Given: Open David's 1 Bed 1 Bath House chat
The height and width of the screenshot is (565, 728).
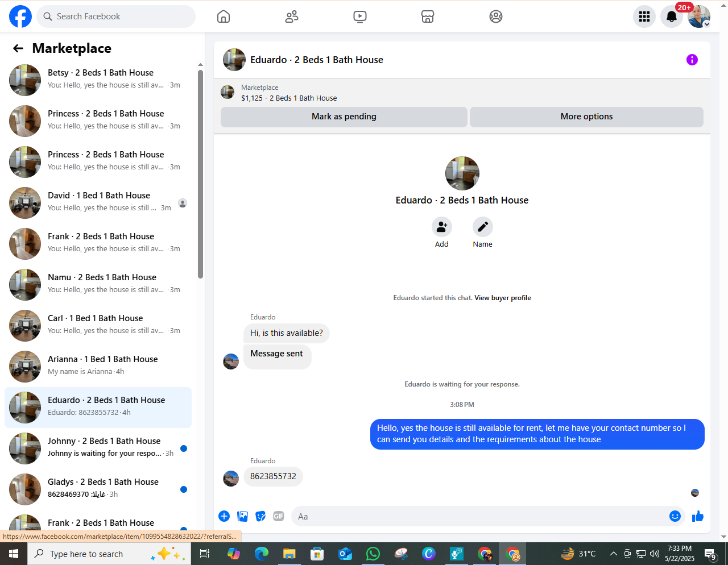Looking at the screenshot, I should [98, 203].
